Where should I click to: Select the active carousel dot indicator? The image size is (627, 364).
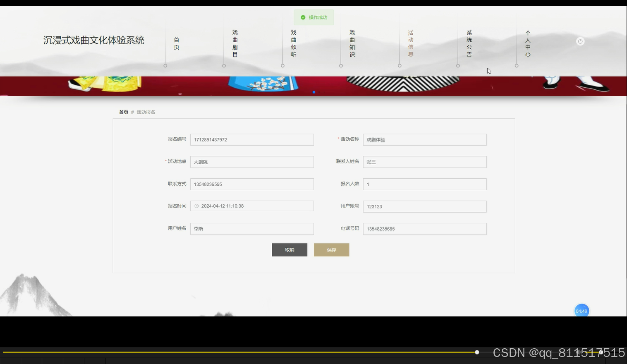(x=314, y=92)
